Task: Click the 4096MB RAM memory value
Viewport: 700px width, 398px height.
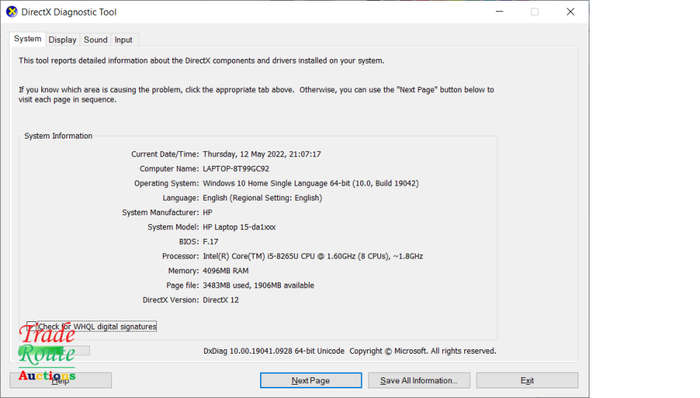Action: 225,271
